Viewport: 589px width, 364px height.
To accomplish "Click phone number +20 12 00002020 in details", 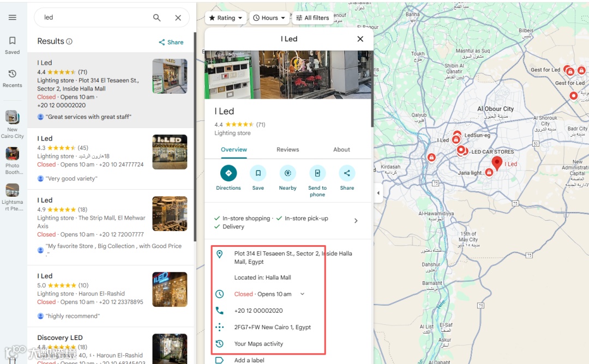I will click(259, 311).
